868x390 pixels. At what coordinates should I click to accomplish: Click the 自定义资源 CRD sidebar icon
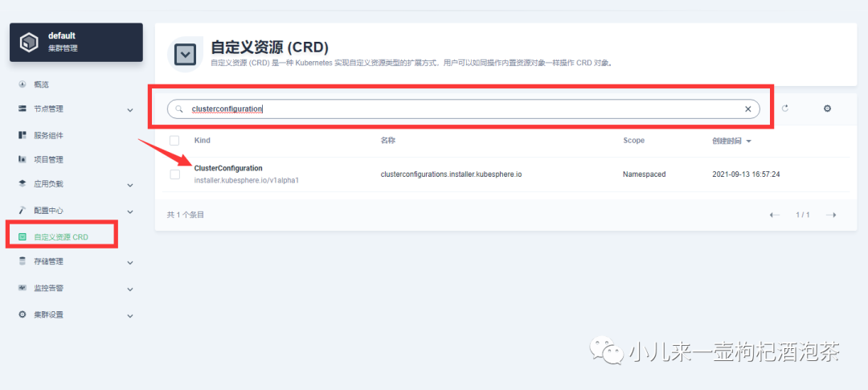click(23, 237)
